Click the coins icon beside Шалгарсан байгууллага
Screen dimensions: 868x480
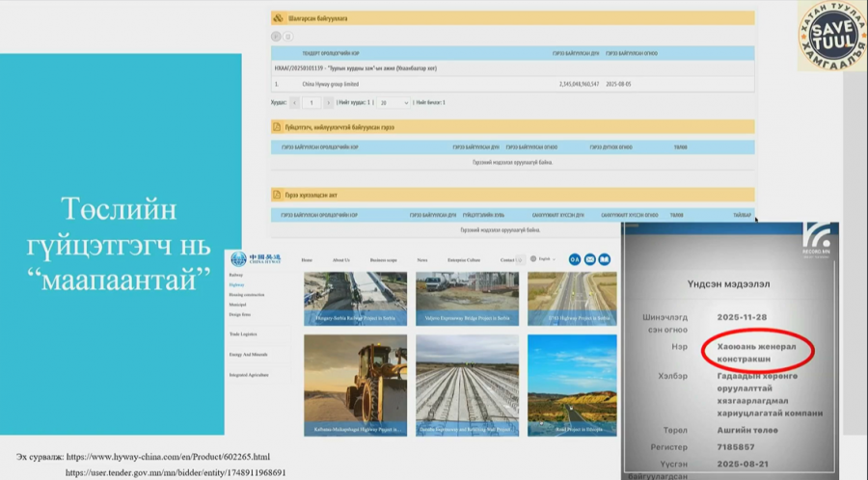pos(279,18)
